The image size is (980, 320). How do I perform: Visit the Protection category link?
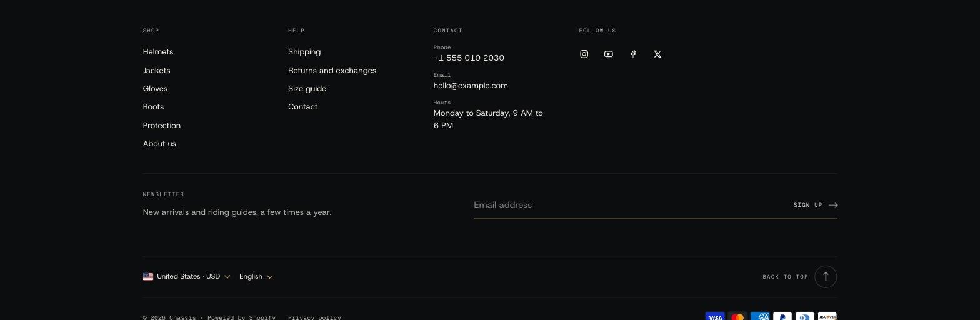click(162, 126)
